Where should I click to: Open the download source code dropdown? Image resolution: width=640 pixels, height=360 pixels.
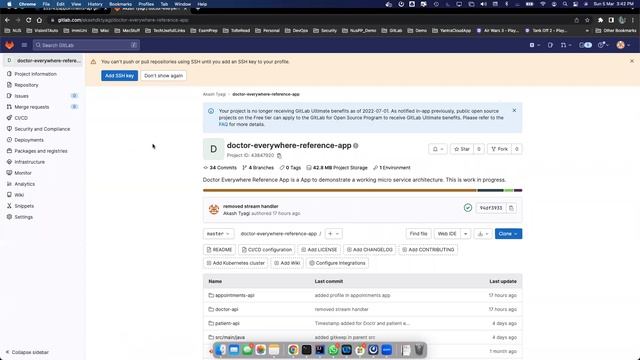click(483, 233)
